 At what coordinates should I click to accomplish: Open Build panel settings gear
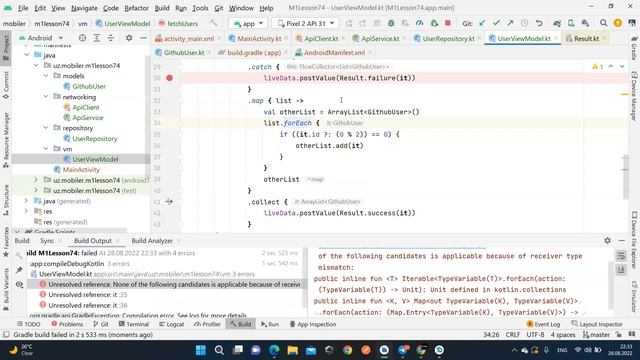(x=607, y=240)
